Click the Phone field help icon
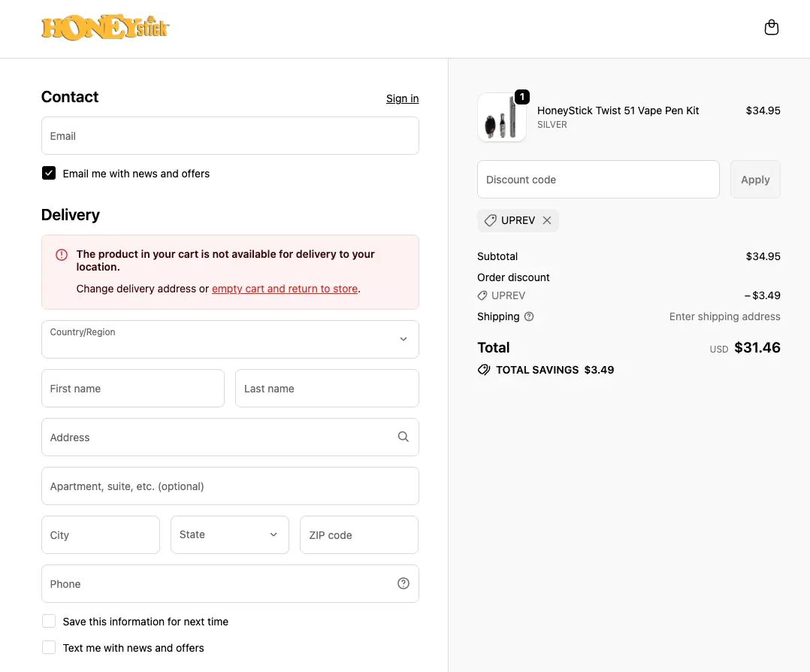 point(403,583)
